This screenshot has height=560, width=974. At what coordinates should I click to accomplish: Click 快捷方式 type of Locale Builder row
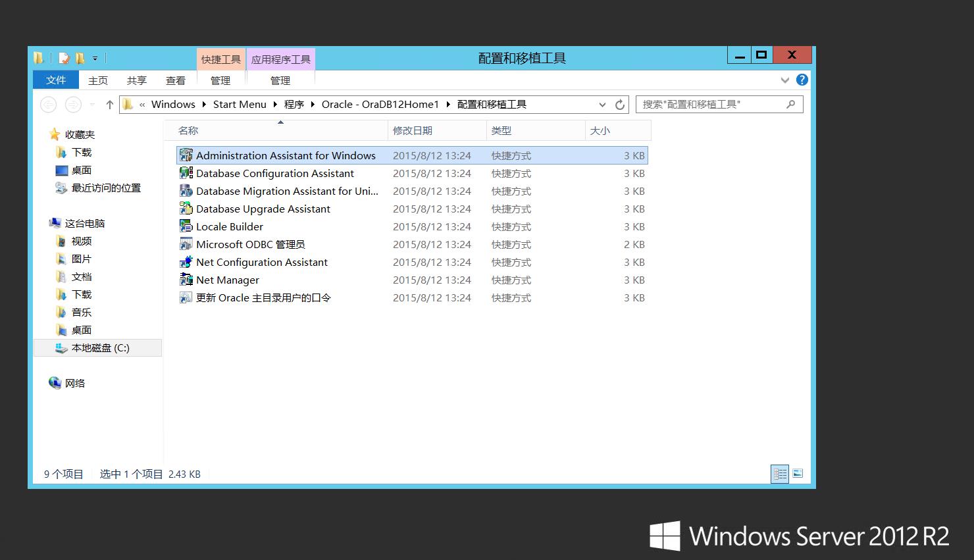coord(511,226)
